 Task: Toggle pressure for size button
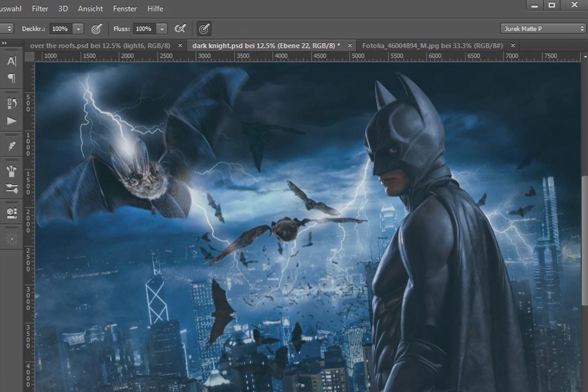[204, 29]
